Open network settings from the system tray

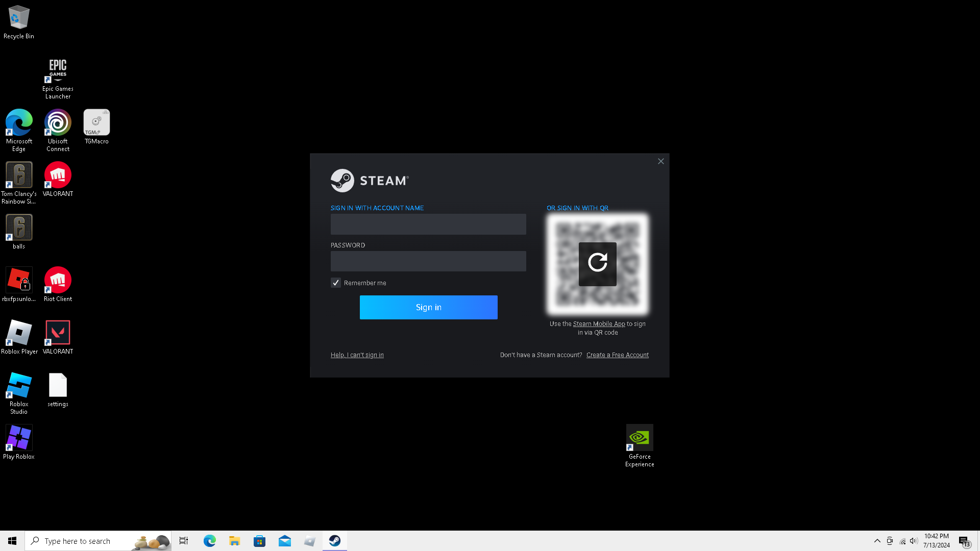(x=902, y=541)
